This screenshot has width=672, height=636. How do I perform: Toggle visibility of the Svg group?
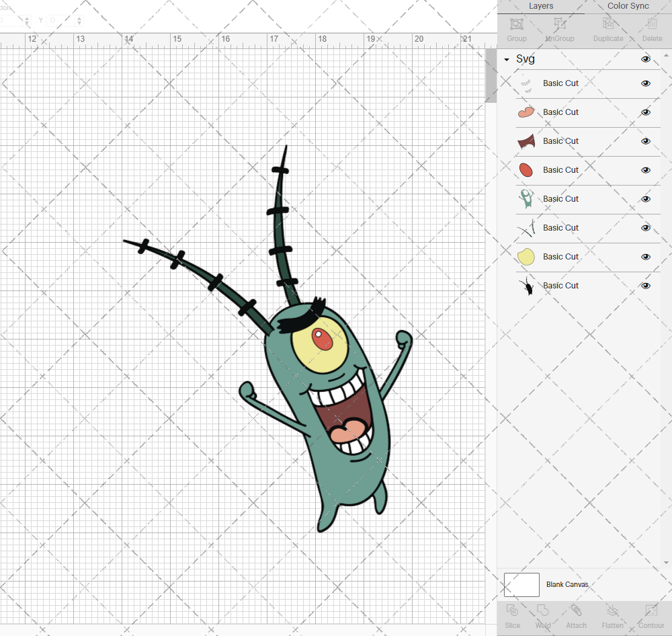click(x=645, y=59)
